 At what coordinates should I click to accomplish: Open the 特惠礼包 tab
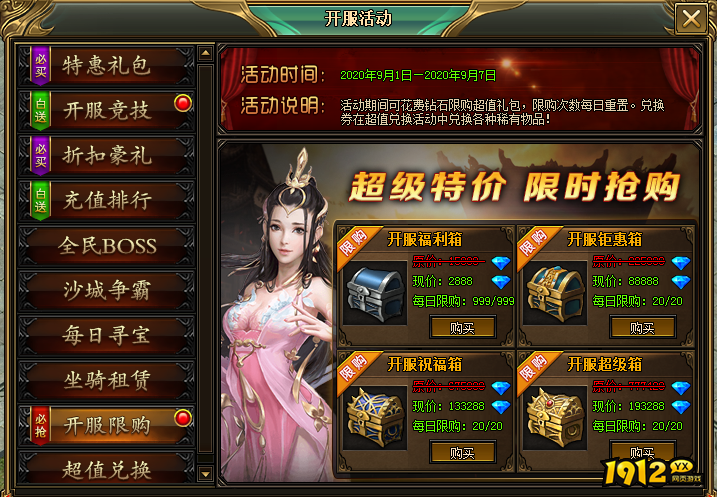107,65
